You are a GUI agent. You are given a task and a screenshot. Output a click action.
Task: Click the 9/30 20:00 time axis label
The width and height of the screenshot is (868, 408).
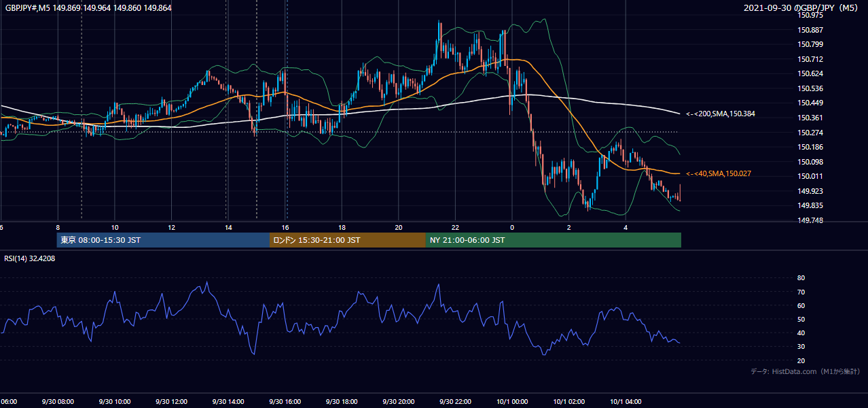point(398,402)
